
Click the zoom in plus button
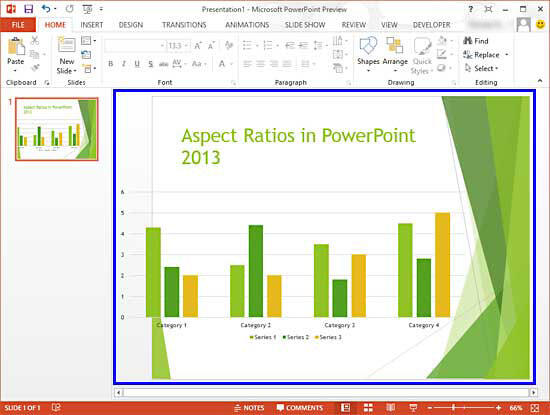click(x=498, y=408)
